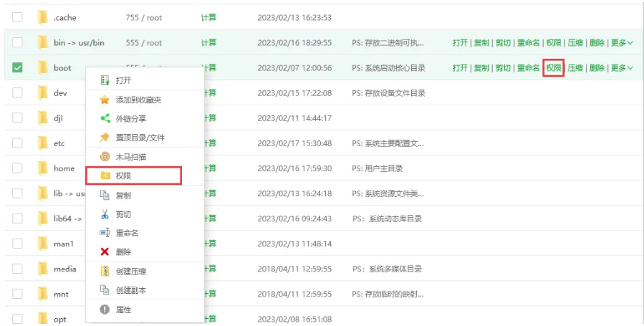Click the .cache folder icon
The image size is (644, 326).
[x=42, y=17]
